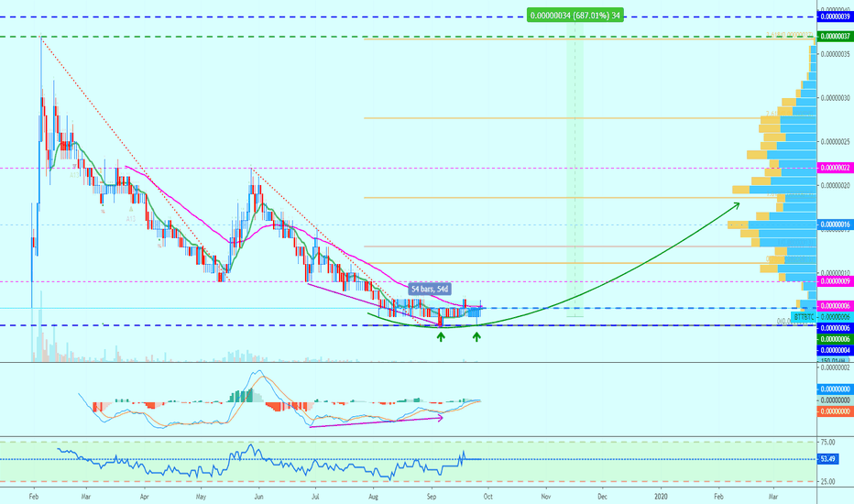The width and height of the screenshot is (854, 504).
Task: Click the blue 0.00000039 price axis label
Action: [x=835, y=16]
